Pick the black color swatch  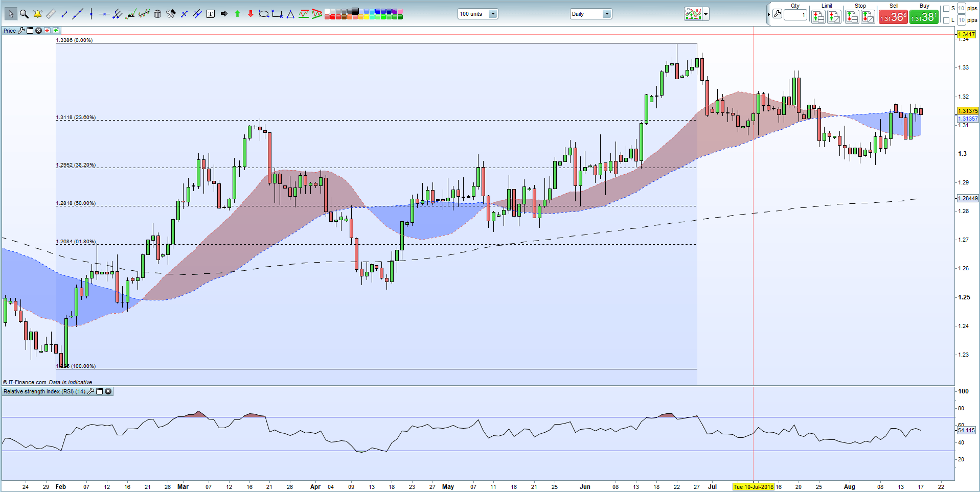(355, 11)
